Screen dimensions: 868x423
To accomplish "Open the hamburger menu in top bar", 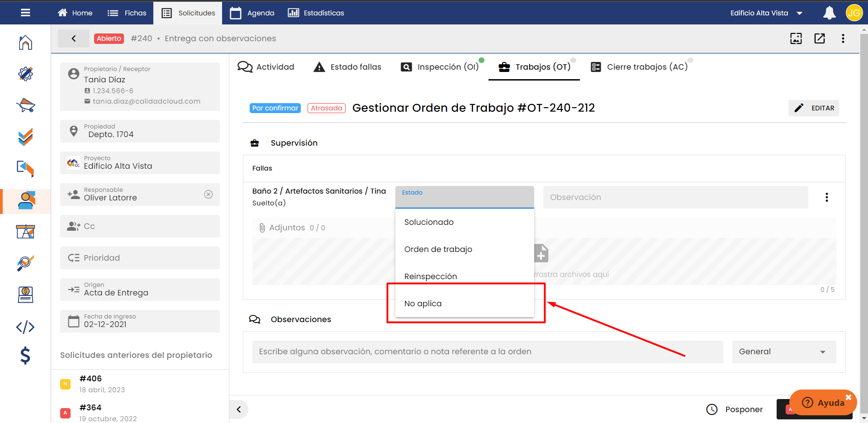I will [25, 13].
